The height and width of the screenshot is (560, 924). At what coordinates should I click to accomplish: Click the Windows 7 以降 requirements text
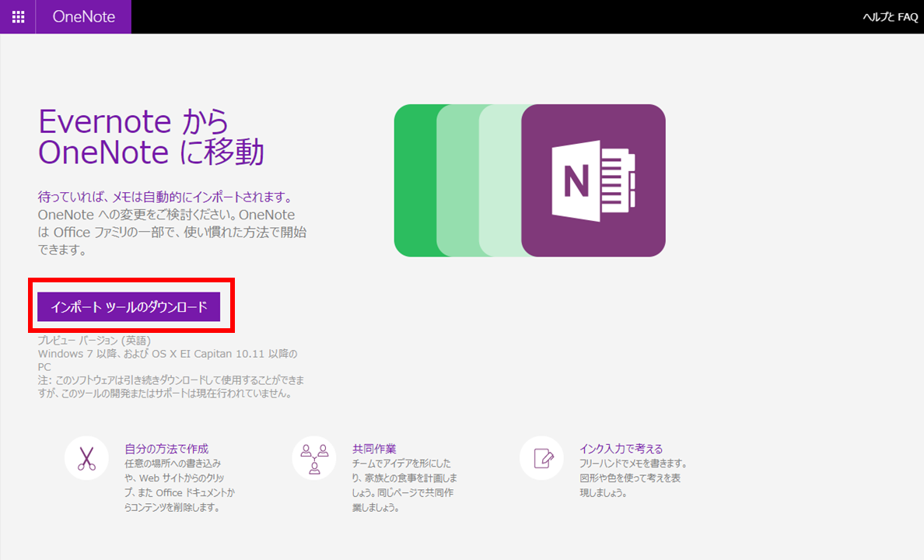[x=168, y=360]
